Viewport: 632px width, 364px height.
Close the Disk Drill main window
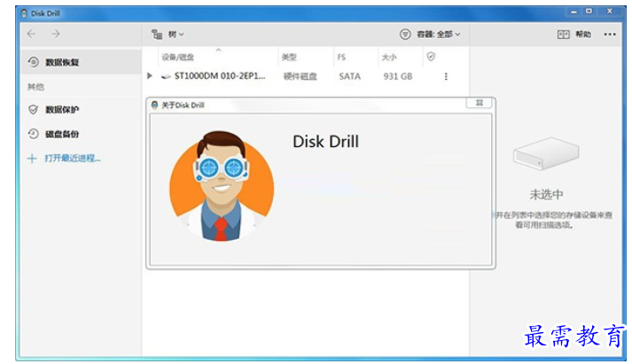(610, 12)
